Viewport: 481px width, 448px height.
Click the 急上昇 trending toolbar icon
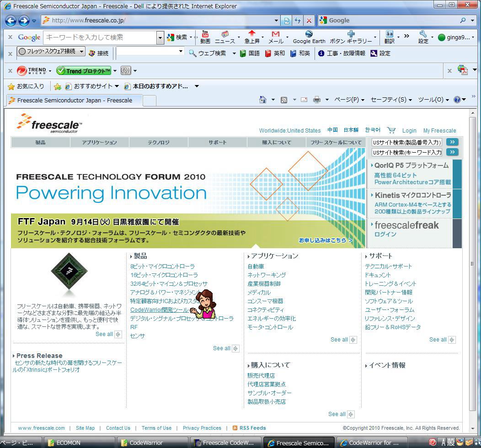click(252, 37)
